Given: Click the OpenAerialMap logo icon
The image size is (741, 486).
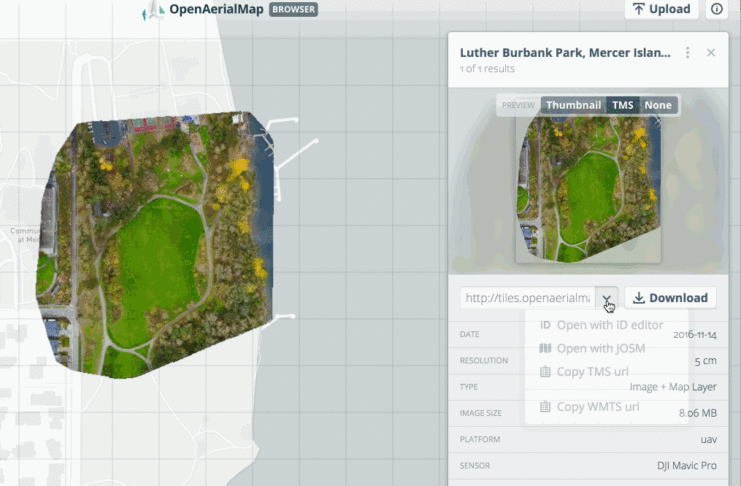Looking at the screenshot, I should tap(154, 10).
